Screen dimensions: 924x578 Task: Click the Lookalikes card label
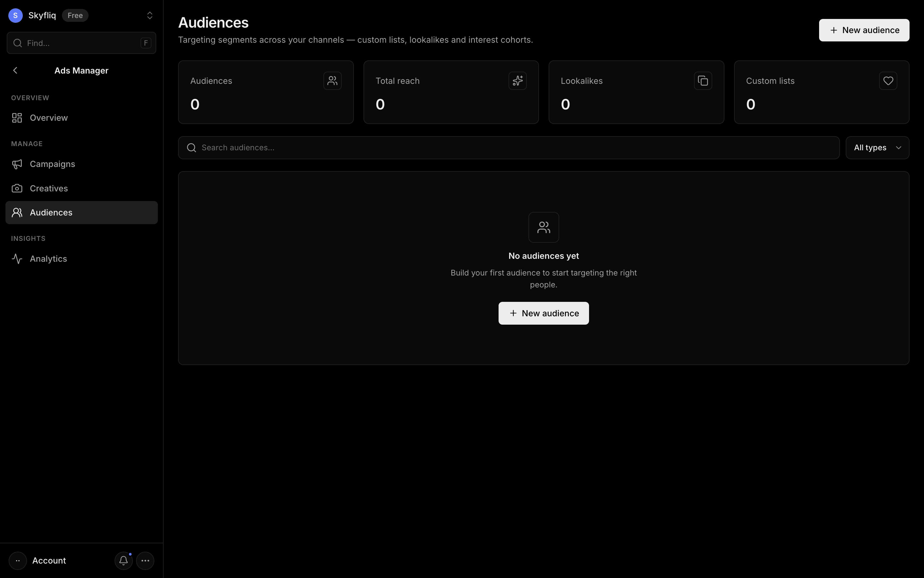point(581,81)
